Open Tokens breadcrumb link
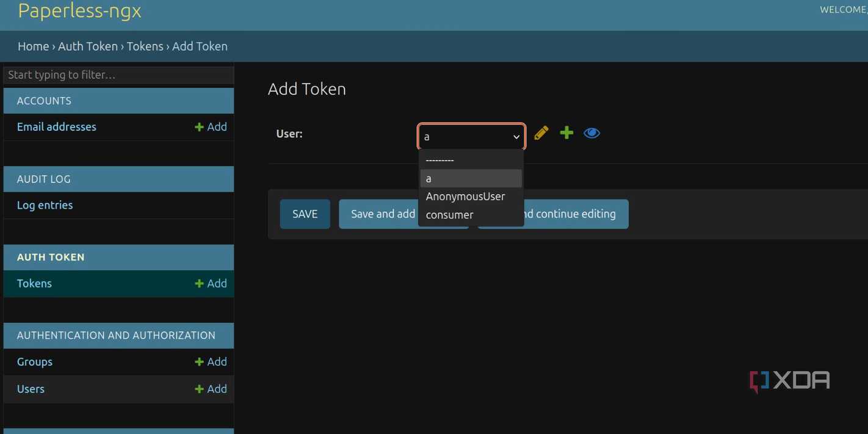This screenshot has height=434, width=868. tap(145, 46)
